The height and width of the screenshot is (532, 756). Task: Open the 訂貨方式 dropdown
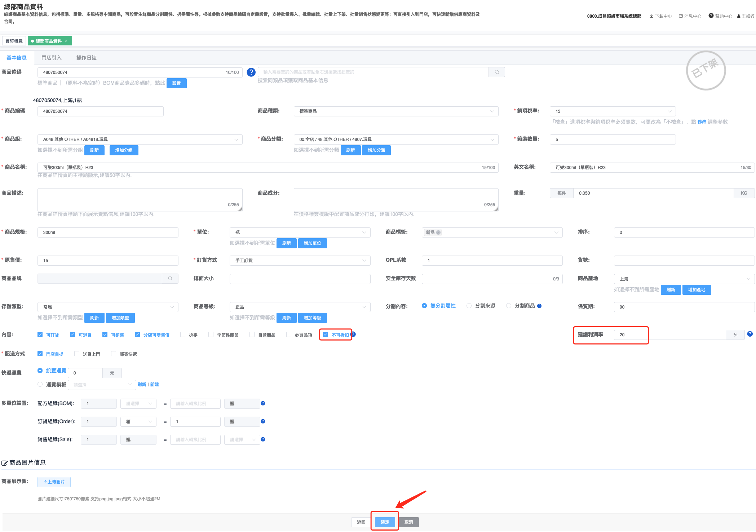point(300,261)
